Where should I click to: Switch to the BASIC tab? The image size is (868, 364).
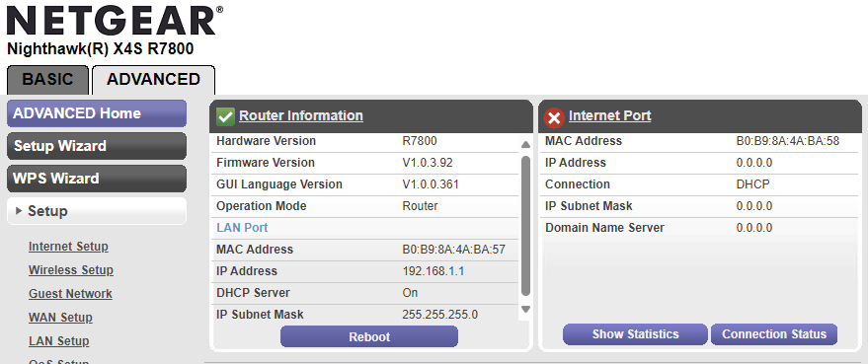click(x=47, y=80)
